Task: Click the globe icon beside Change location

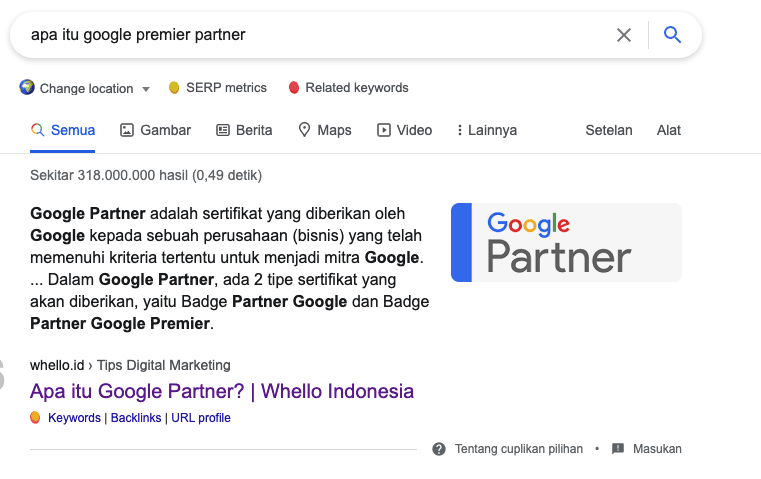Action: point(27,88)
